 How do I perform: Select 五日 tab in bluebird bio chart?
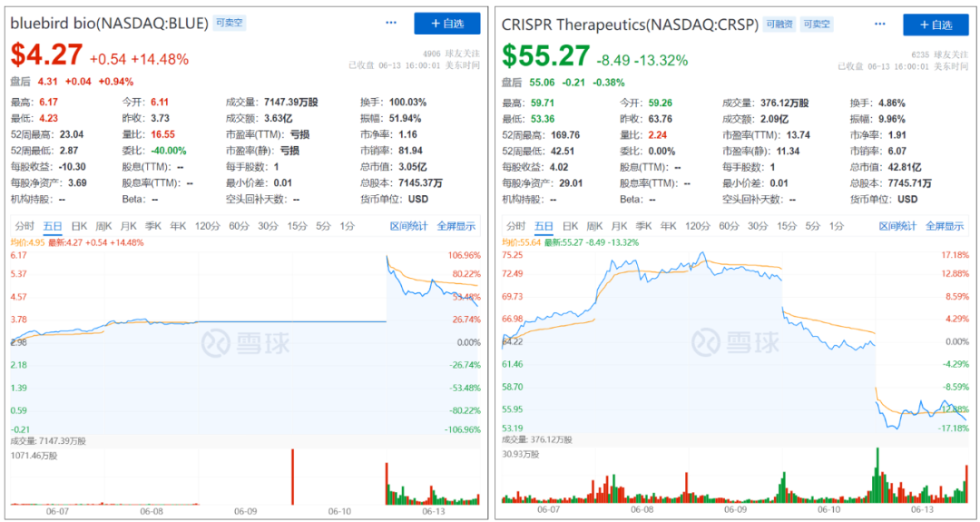point(53,226)
